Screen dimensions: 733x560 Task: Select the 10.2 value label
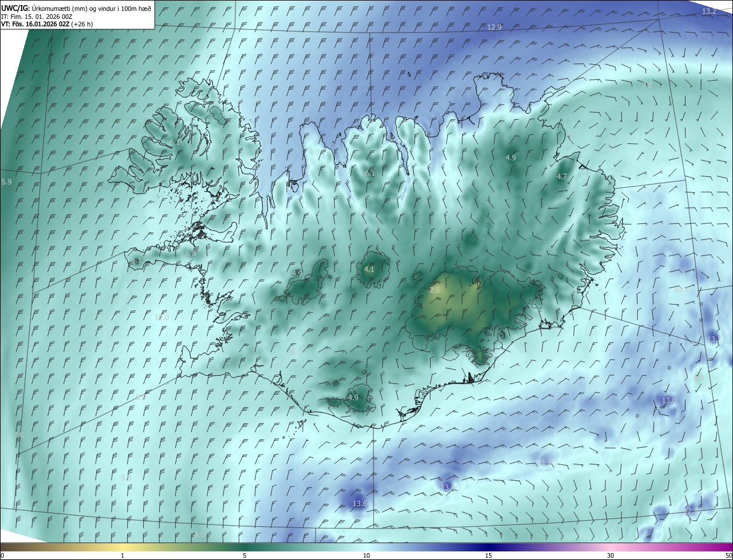681,289
